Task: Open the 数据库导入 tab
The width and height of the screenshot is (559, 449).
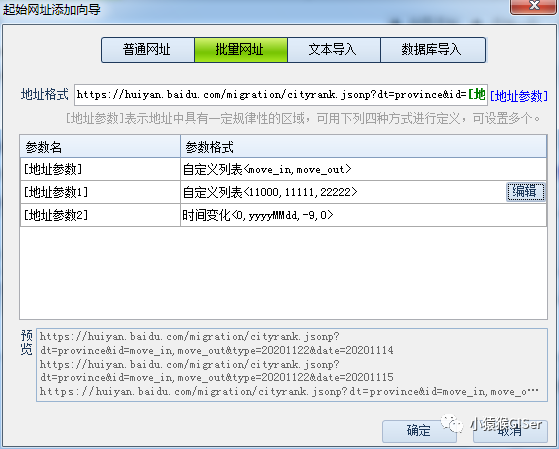Action: click(433, 50)
